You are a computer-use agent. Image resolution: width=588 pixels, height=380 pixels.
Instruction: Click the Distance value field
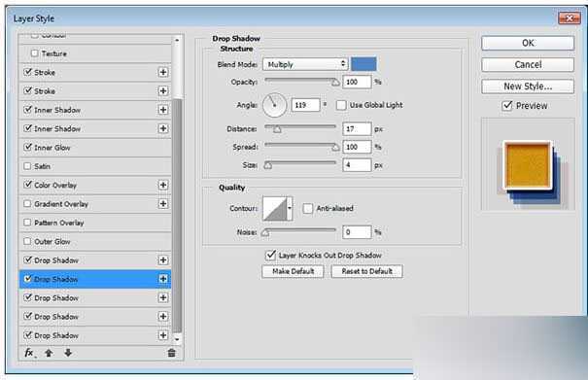click(x=357, y=129)
